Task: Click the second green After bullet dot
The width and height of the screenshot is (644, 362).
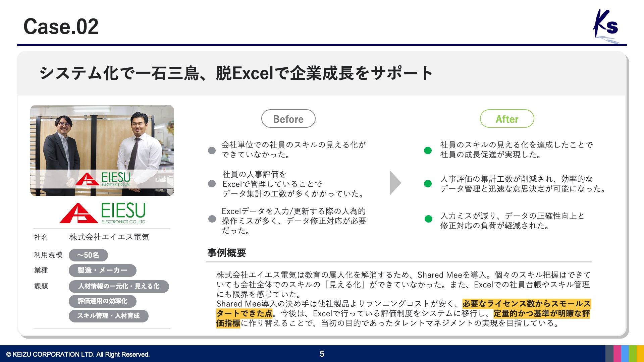Action: coord(428,184)
